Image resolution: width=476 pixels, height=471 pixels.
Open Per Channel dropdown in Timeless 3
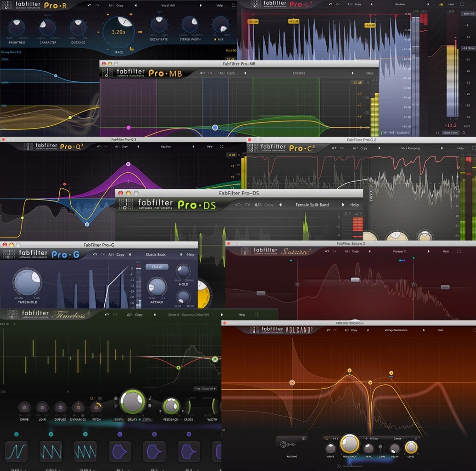[205, 389]
